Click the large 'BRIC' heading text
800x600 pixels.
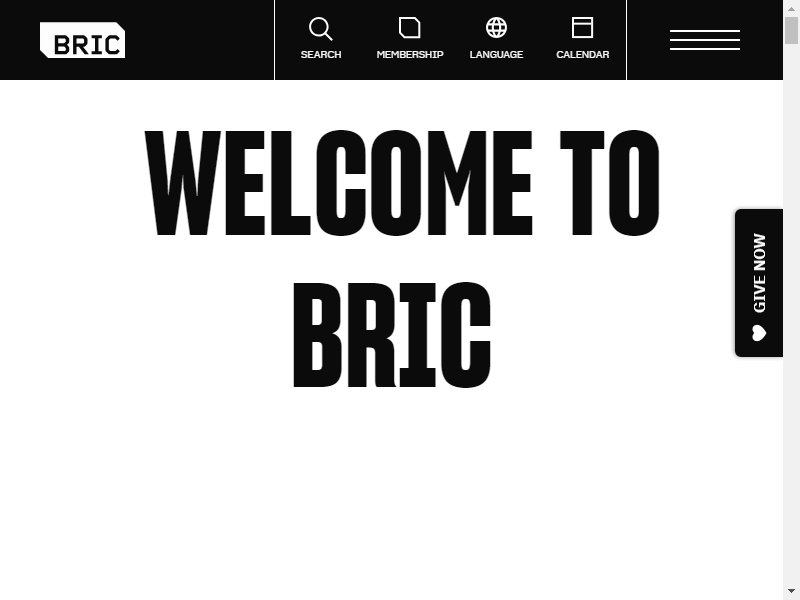[x=392, y=335]
